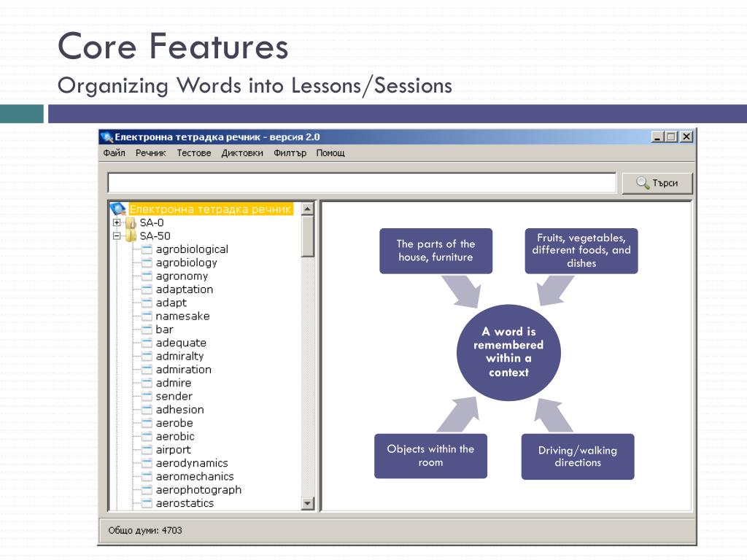Select the word 'aerophotograph'
Screen dimensions: 747x560
[x=198, y=489]
